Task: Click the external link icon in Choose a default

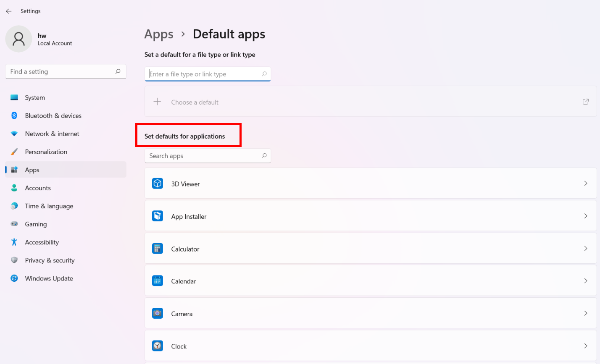Action: (586, 102)
